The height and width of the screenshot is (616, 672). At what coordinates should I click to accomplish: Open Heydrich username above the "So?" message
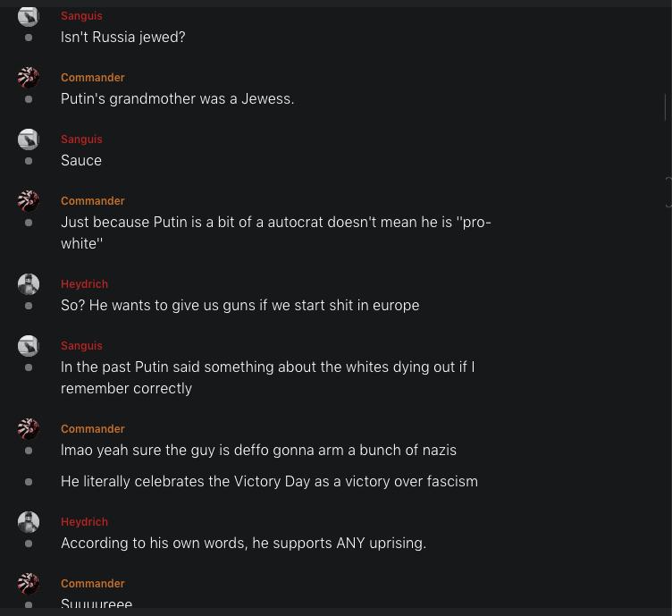click(x=84, y=284)
